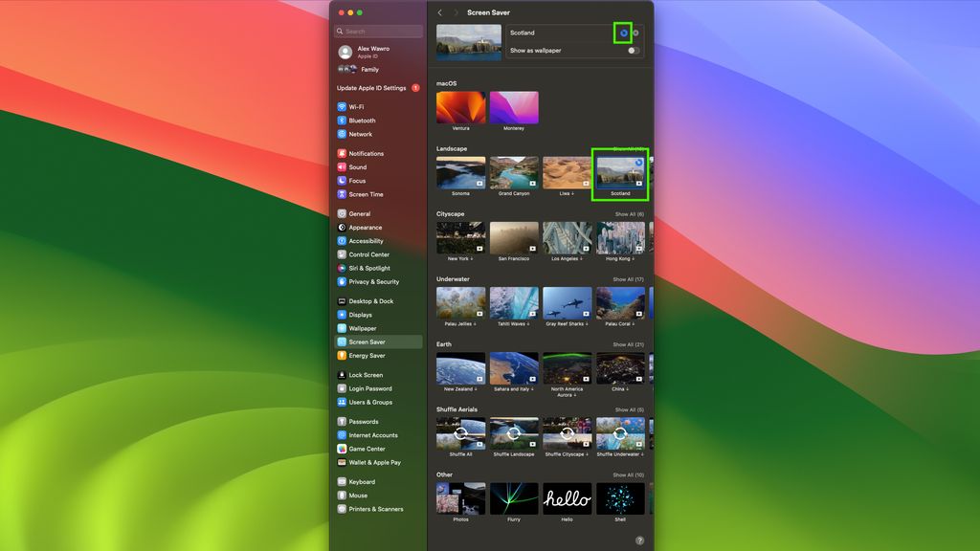Open Accessibility settings

368,240
